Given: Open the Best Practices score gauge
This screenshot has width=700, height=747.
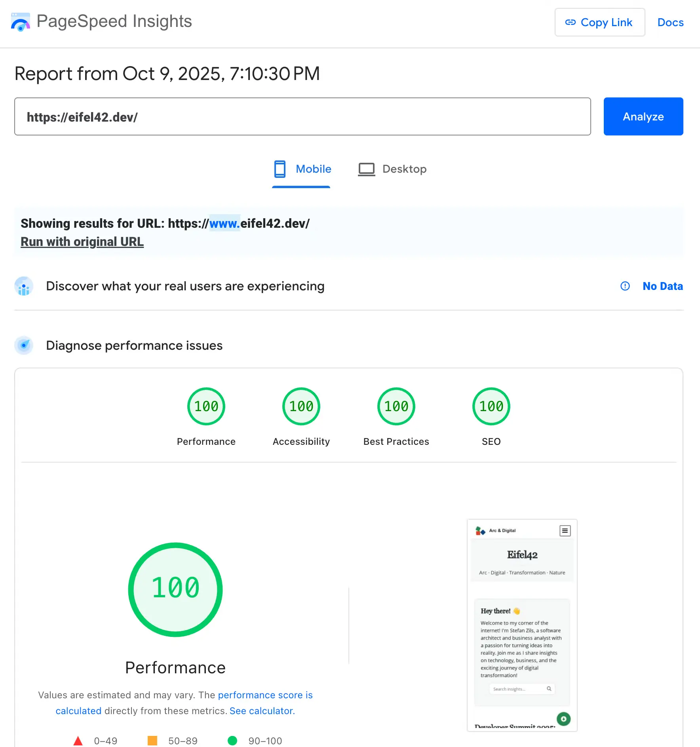Looking at the screenshot, I should pyautogui.click(x=396, y=406).
